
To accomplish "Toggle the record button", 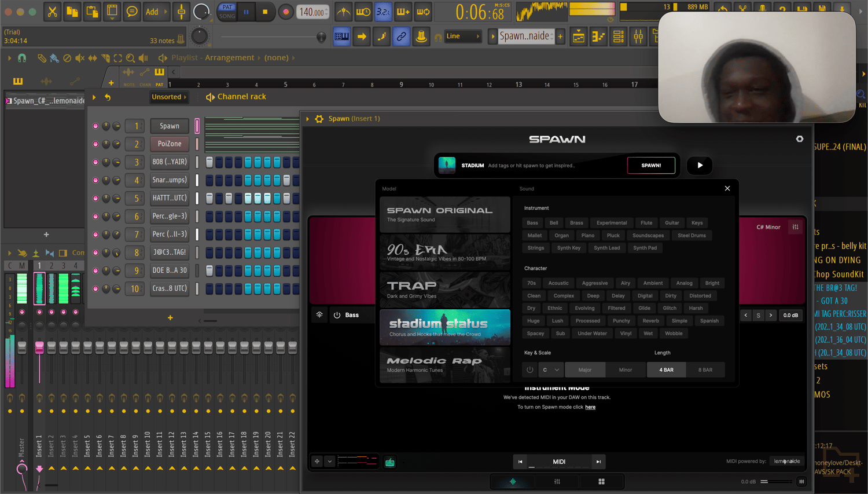I will pyautogui.click(x=285, y=12).
